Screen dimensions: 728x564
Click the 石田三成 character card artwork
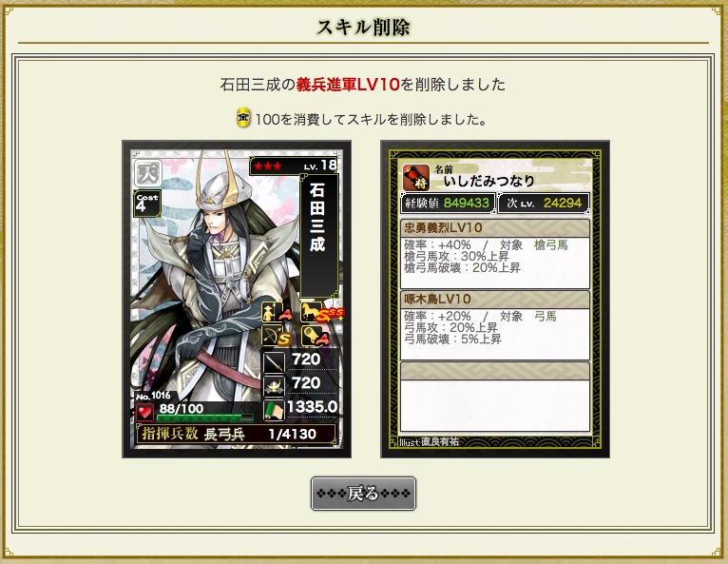pyautogui.click(x=237, y=299)
